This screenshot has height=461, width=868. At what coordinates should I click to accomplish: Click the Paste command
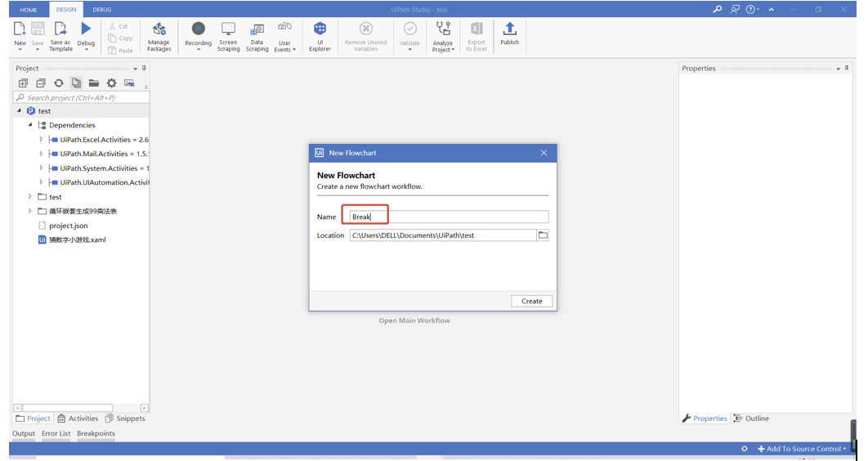pos(120,51)
